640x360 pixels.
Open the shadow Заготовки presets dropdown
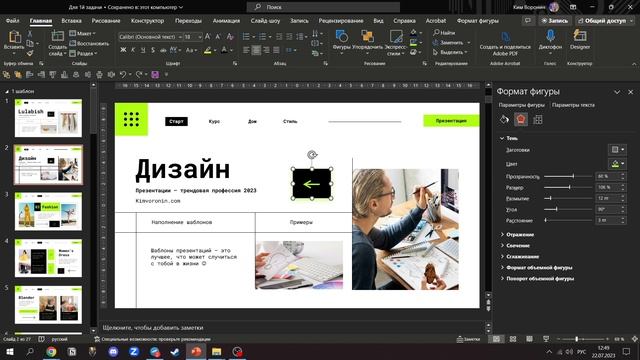point(617,150)
